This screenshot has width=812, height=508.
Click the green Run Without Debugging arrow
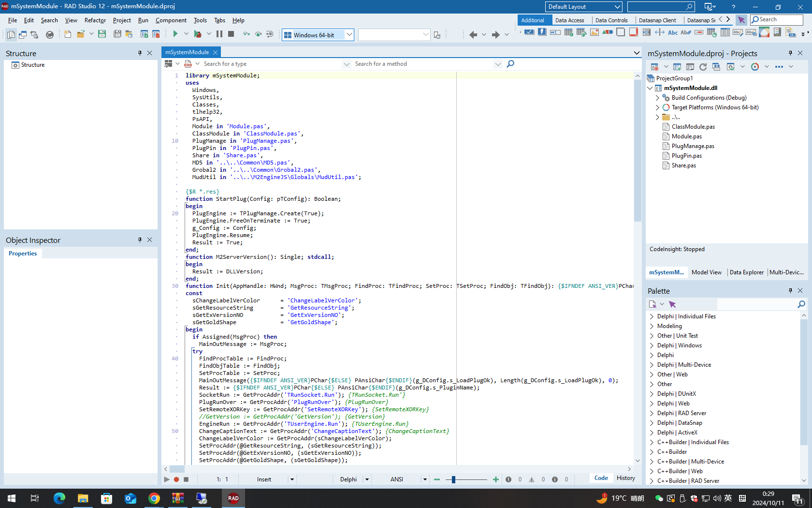pyautogui.click(x=175, y=34)
